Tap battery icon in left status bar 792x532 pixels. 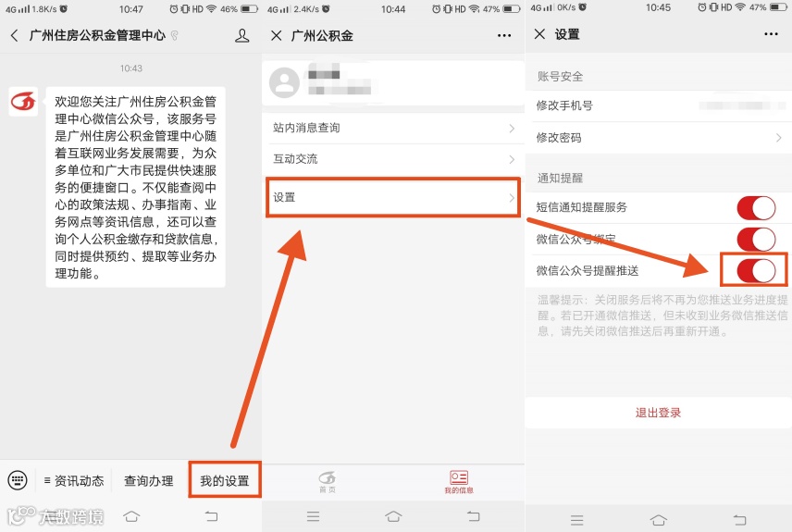250,9
